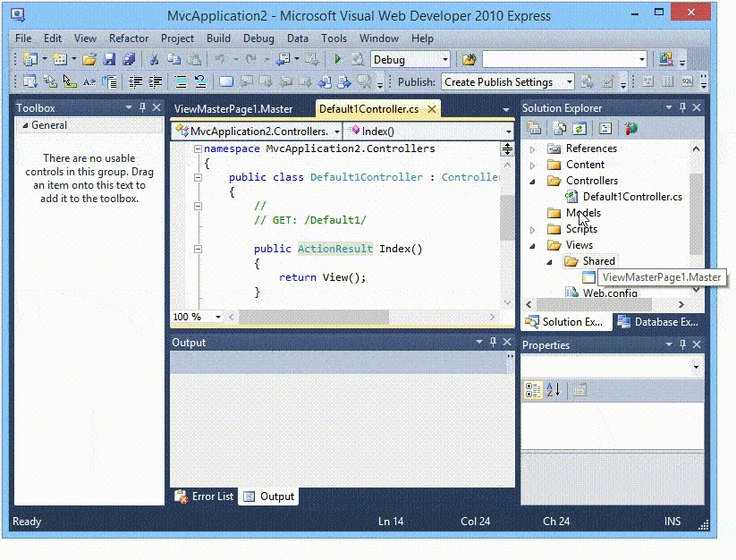Click the Solution Explorer horizontal scrollbar

[x=594, y=305]
